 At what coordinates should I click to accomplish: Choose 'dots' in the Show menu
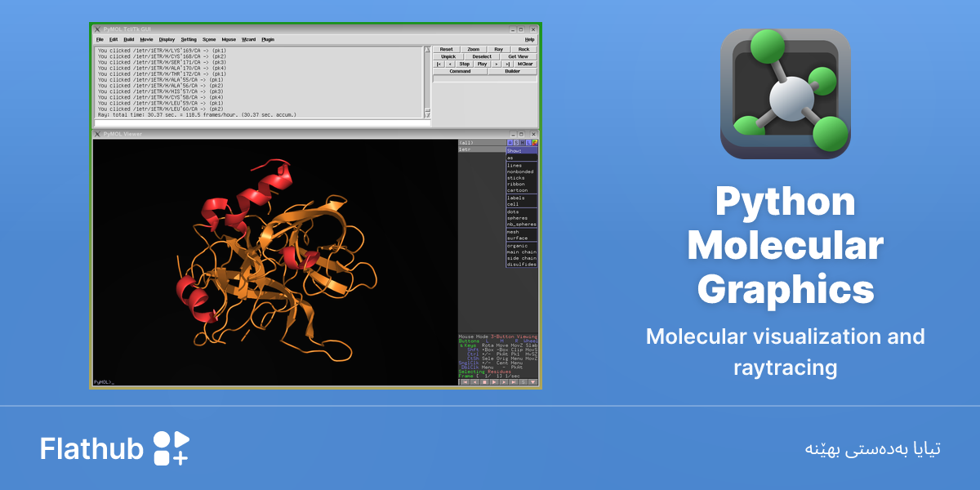522,212
